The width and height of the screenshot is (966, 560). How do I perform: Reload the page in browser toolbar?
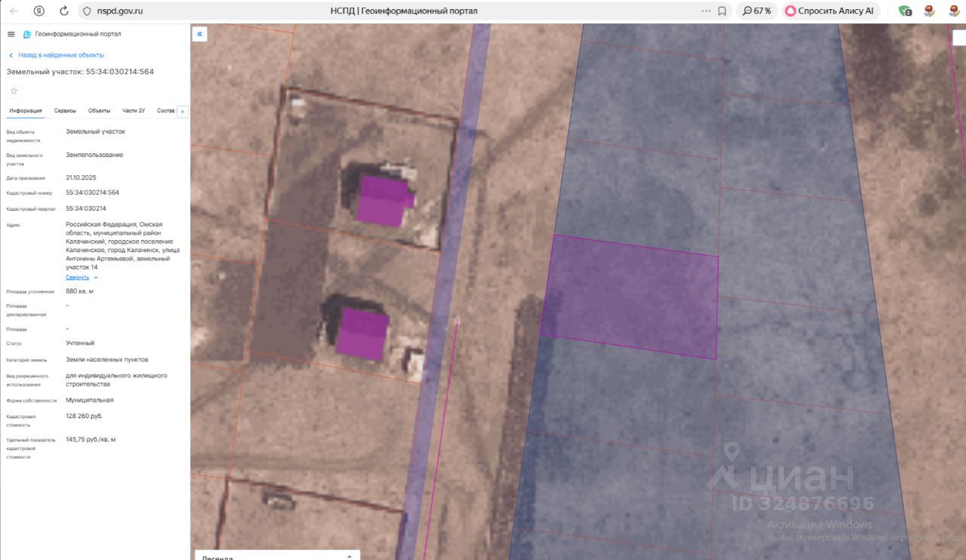[63, 11]
